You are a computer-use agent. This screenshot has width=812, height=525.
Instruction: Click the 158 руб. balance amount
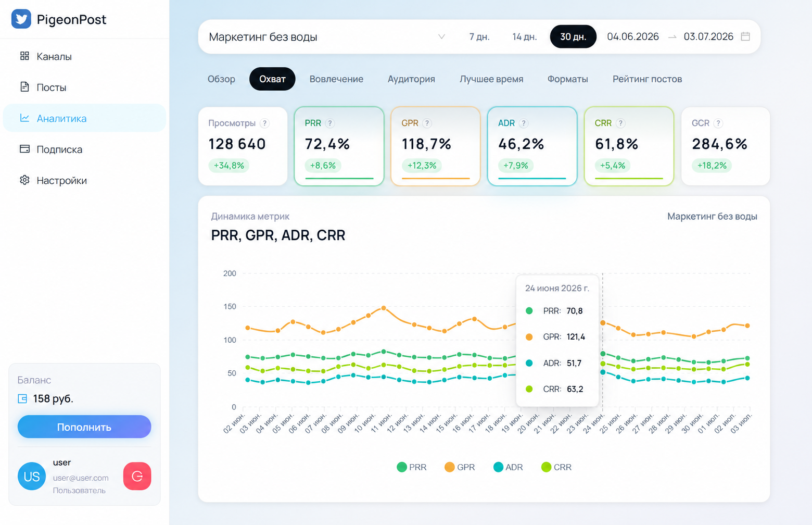pos(53,399)
